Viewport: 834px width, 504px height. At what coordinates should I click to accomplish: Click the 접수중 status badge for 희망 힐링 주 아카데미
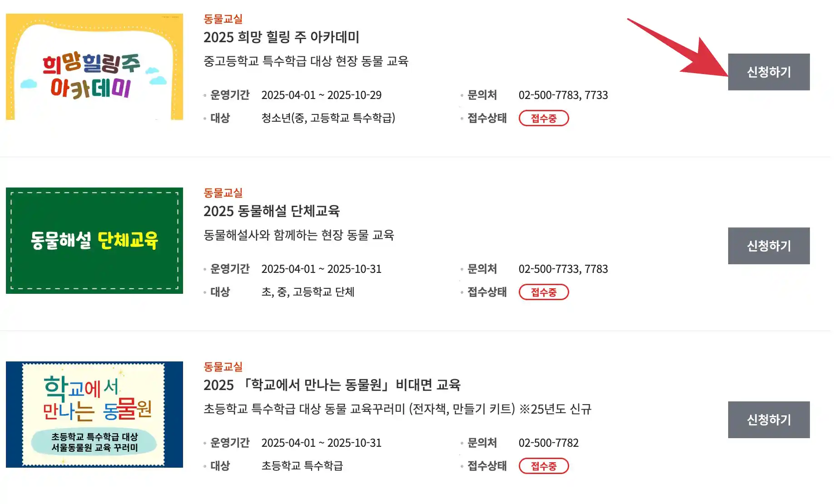point(544,118)
